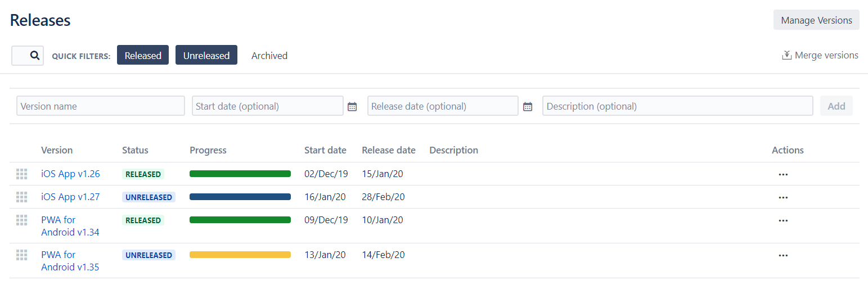
Task: Toggle the Unreleased quick filter
Action: click(x=206, y=55)
